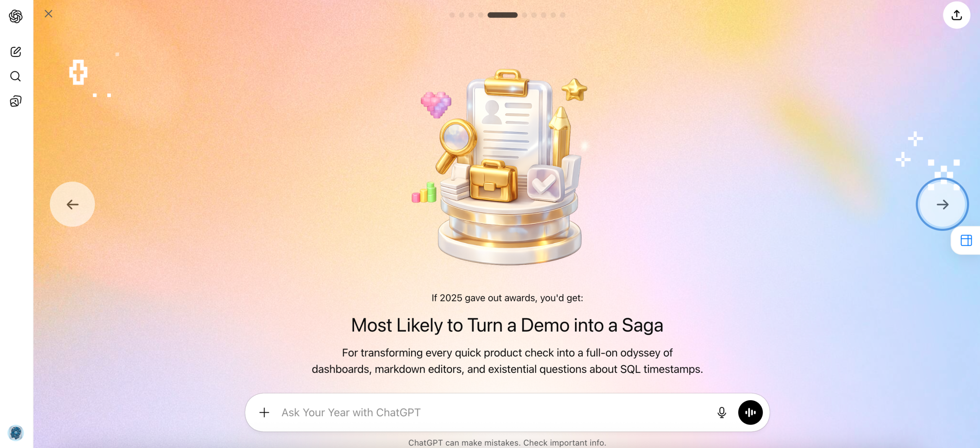Viewport: 980px width, 448px height.
Task: Select the dot just before the active bar
Action: 480,15
